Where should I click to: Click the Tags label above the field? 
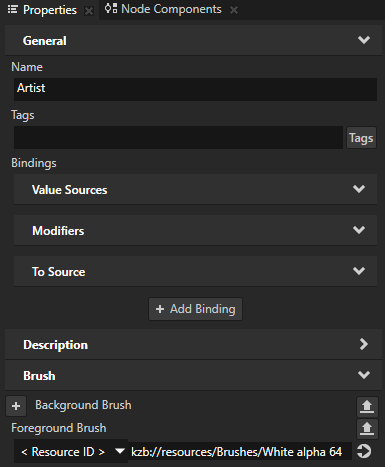pos(23,115)
